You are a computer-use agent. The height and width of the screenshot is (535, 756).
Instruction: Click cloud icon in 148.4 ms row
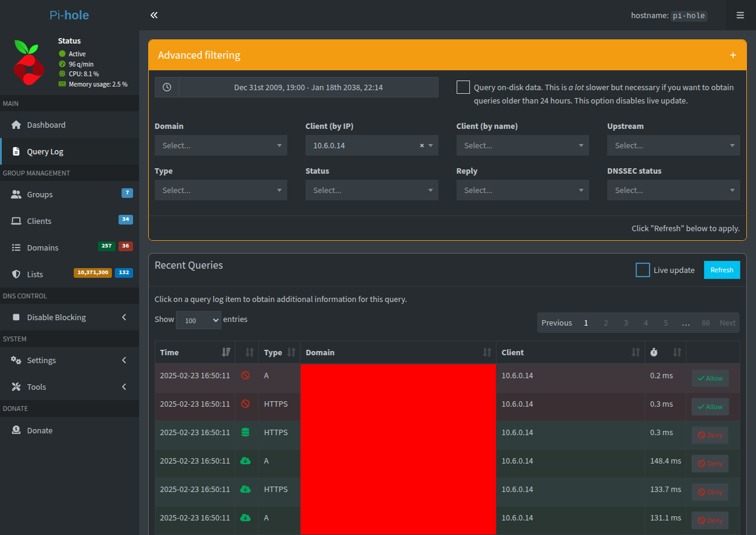coord(245,461)
